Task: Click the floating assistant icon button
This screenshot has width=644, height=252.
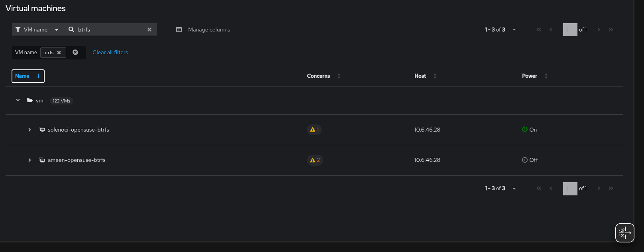Action: pyautogui.click(x=624, y=233)
